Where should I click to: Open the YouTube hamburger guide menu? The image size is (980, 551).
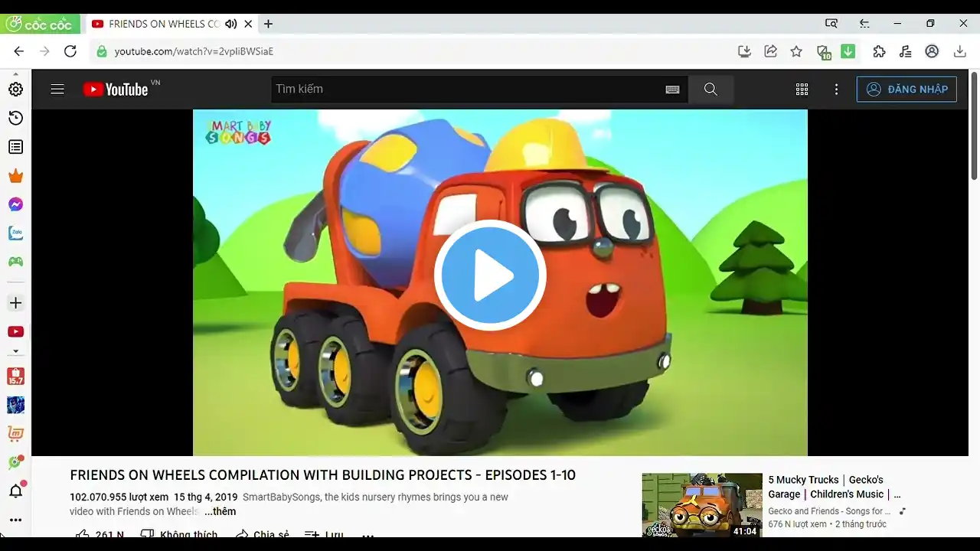57,90
